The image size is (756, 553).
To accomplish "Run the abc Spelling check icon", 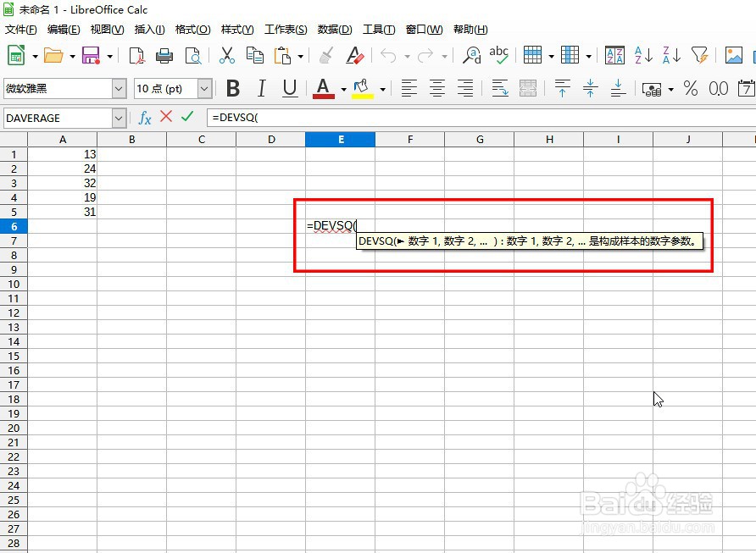I will 498,56.
